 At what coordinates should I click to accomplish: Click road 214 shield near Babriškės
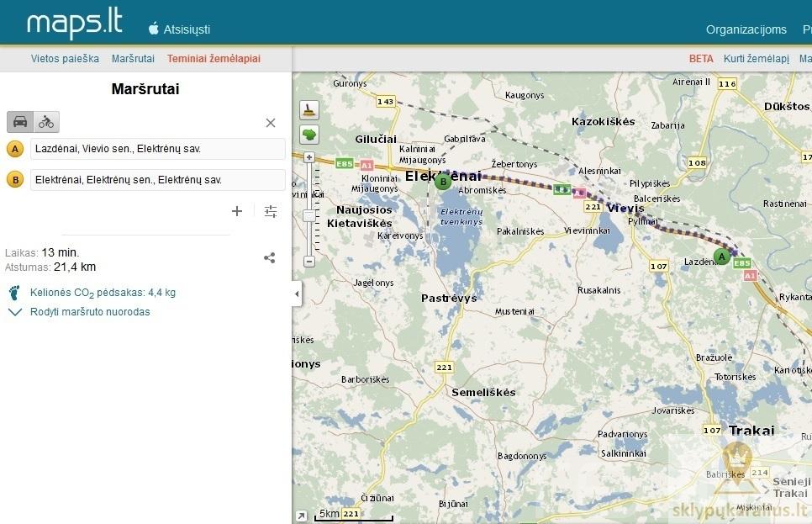tap(760, 472)
